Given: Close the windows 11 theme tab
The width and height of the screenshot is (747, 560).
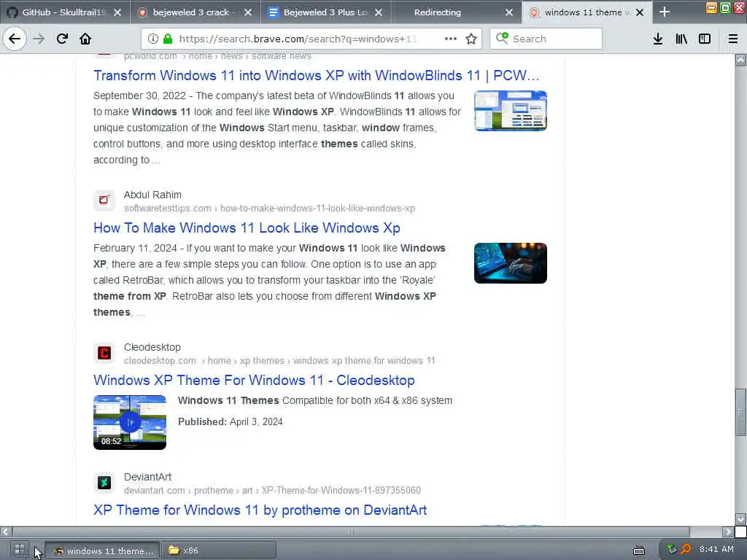Looking at the screenshot, I should [x=640, y=12].
